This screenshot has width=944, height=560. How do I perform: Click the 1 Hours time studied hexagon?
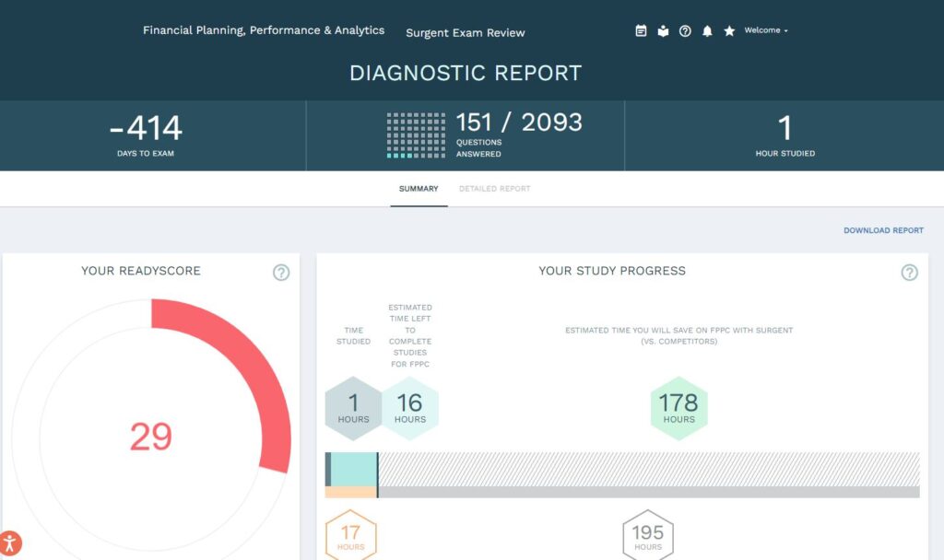click(353, 408)
